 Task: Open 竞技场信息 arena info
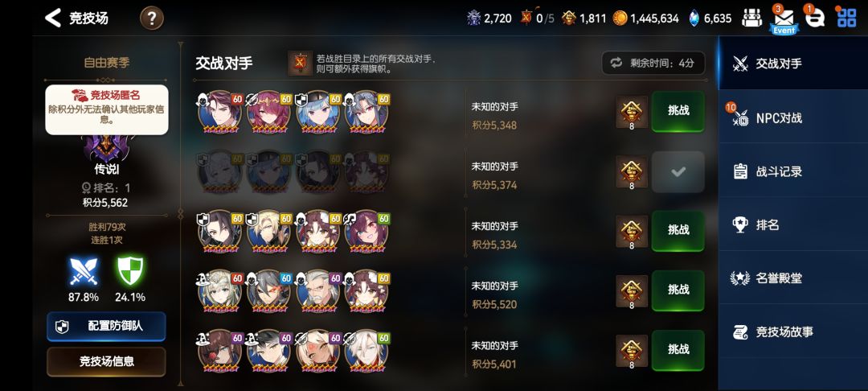point(106,362)
